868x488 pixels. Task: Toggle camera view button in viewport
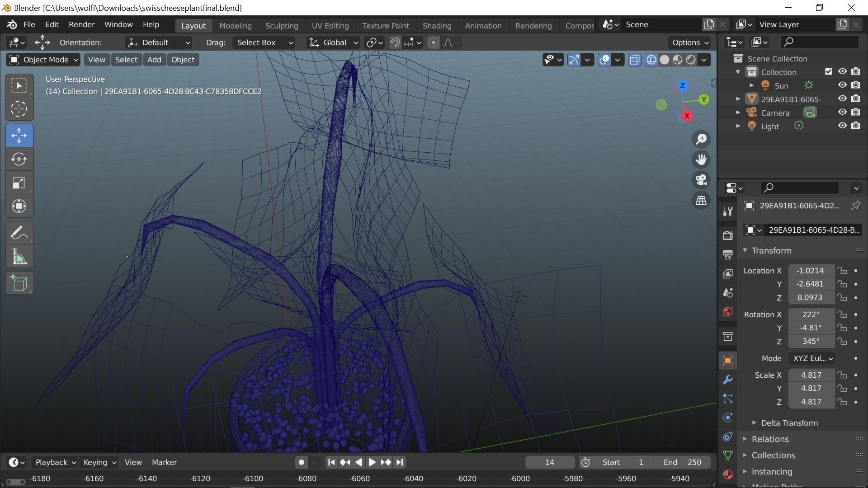click(701, 180)
